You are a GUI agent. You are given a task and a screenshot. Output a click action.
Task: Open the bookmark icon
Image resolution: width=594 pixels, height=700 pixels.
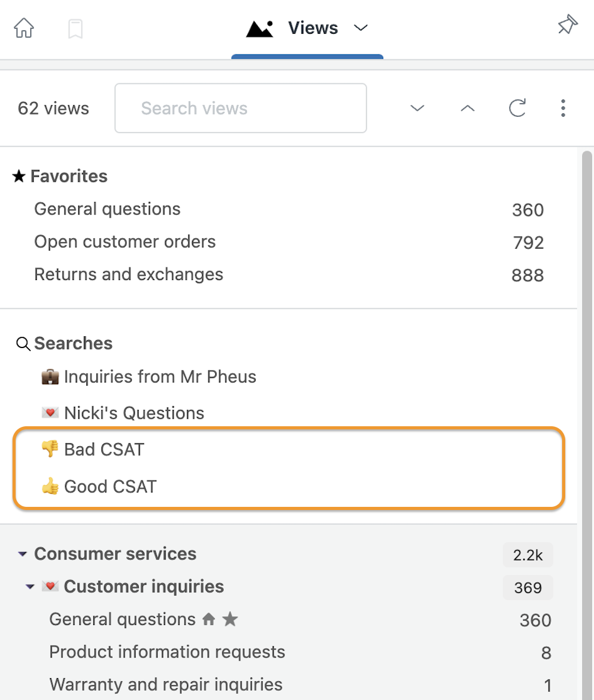pyautogui.click(x=76, y=29)
